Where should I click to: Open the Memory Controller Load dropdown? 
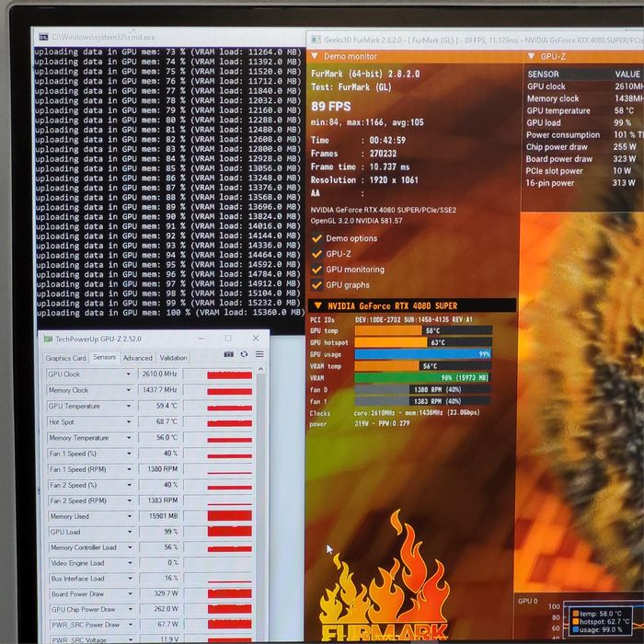[130, 547]
